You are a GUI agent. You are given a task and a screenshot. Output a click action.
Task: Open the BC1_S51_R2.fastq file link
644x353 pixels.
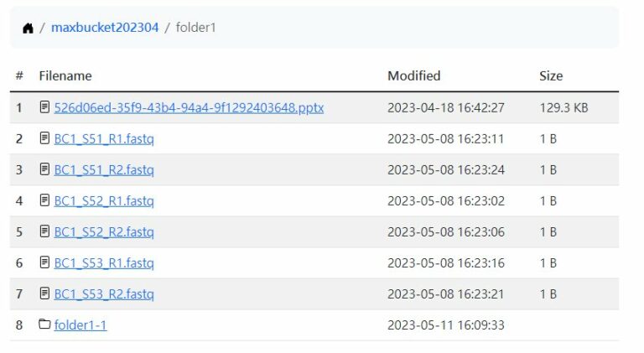click(x=104, y=169)
